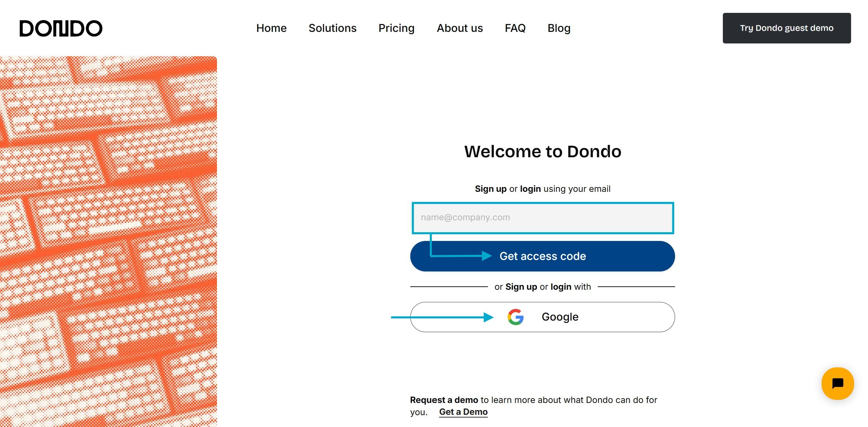
Task: Click the Dondo logo
Action: tap(61, 28)
